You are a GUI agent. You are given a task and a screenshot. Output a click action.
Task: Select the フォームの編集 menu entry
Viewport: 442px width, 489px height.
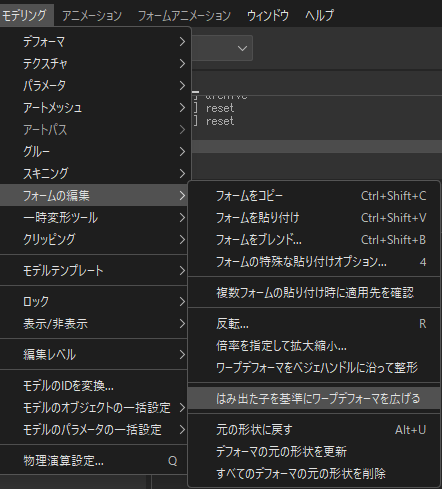pyautogui.click(x=95, y=195)
